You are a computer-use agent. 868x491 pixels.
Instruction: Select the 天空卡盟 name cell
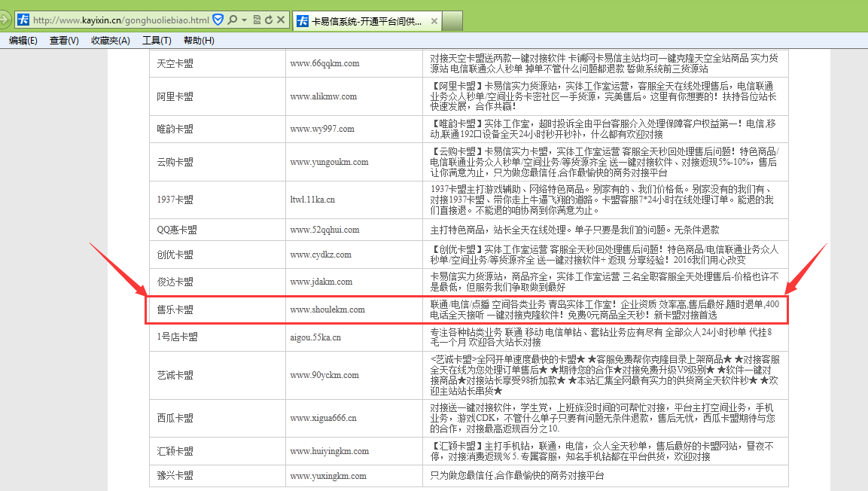click(218, 63)
